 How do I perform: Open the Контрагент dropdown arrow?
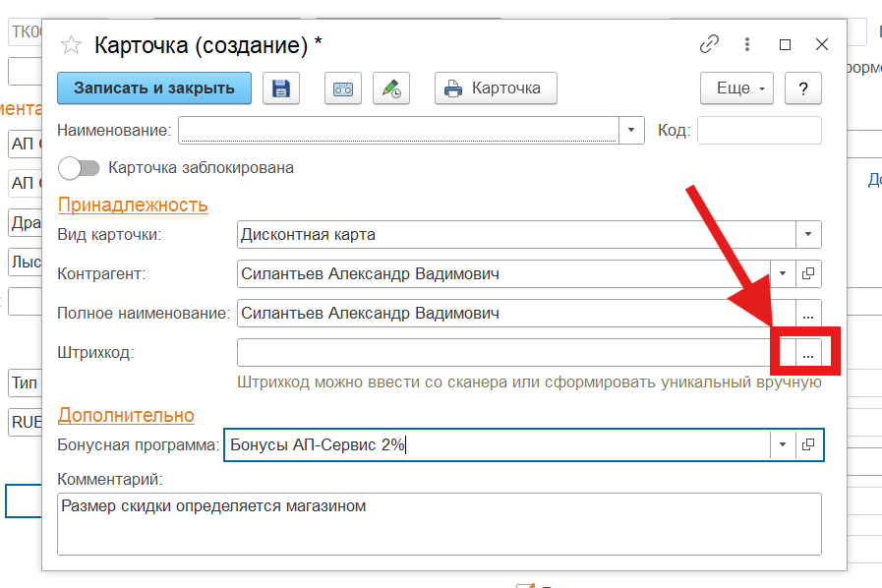[x=783, y=273]
